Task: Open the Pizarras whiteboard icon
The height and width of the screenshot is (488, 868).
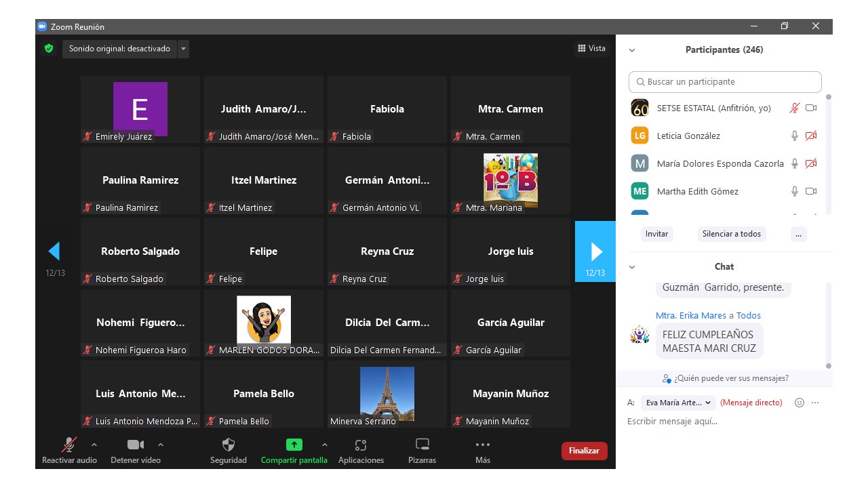Action: pos(422,445)
